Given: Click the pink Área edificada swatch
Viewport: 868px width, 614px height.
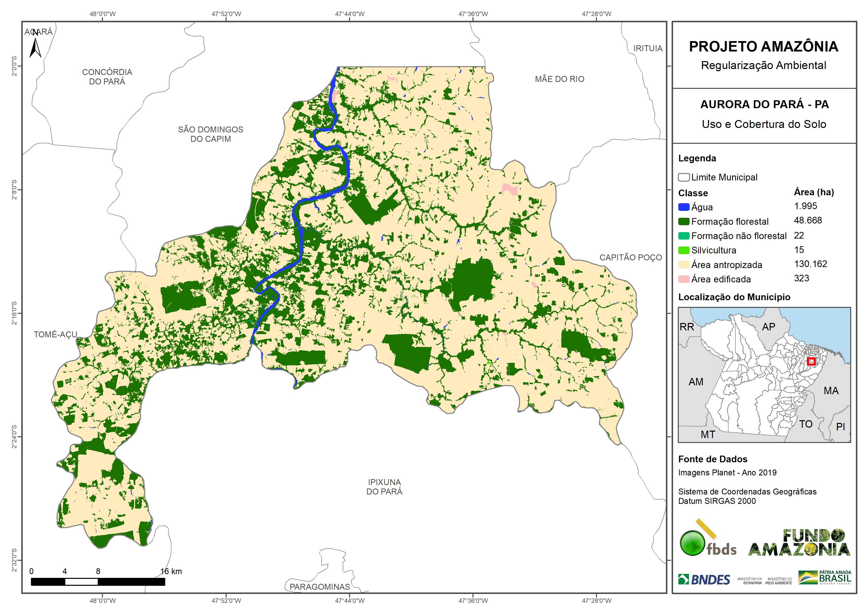Looking at the screenshot, I should coord(683,279).
